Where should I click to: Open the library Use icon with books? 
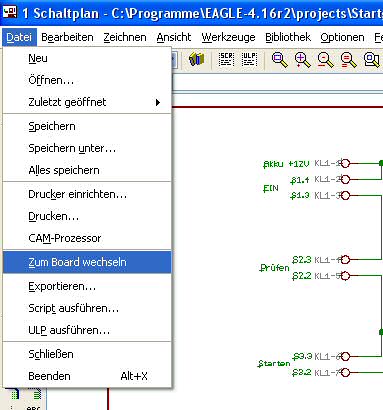[x=196, y=60]
